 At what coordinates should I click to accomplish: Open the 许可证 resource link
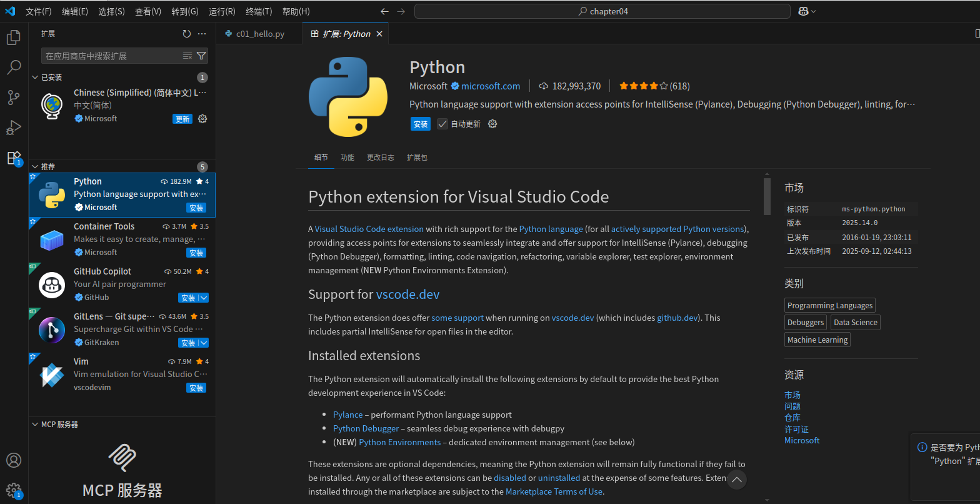(x=796, y=429)
